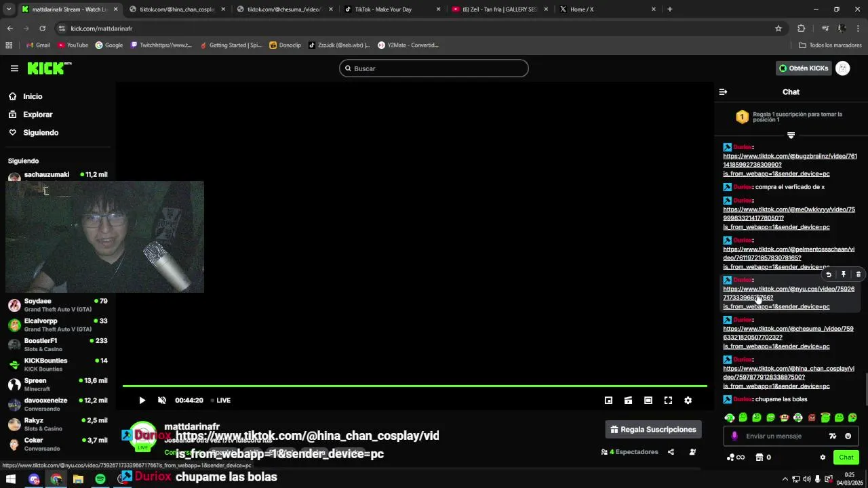The height and width of the screenshot is (488, 868).
Task: Open video player settings gear
Action: 688,401
